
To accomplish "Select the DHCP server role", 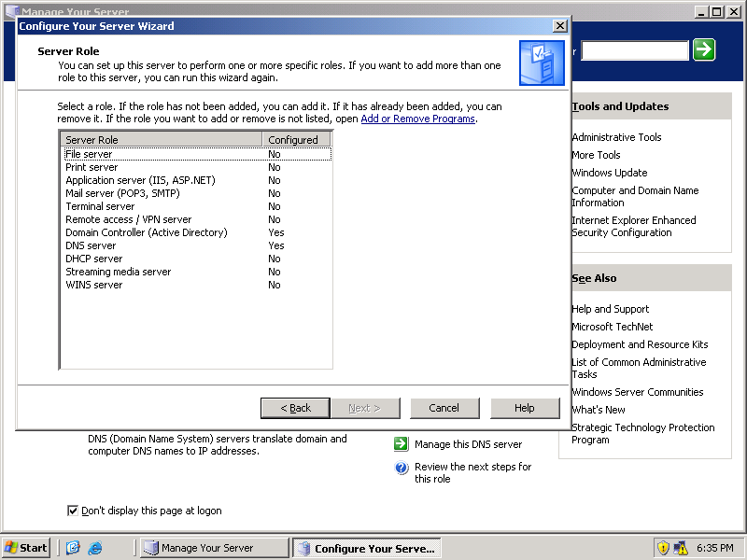I will [x=197, y=259].
